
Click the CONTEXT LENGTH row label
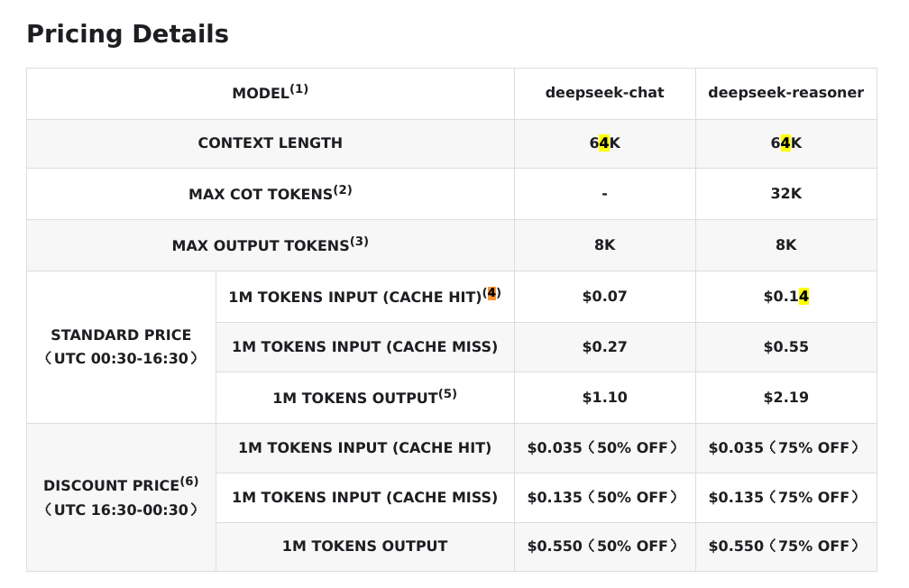[x=270, y=143]
